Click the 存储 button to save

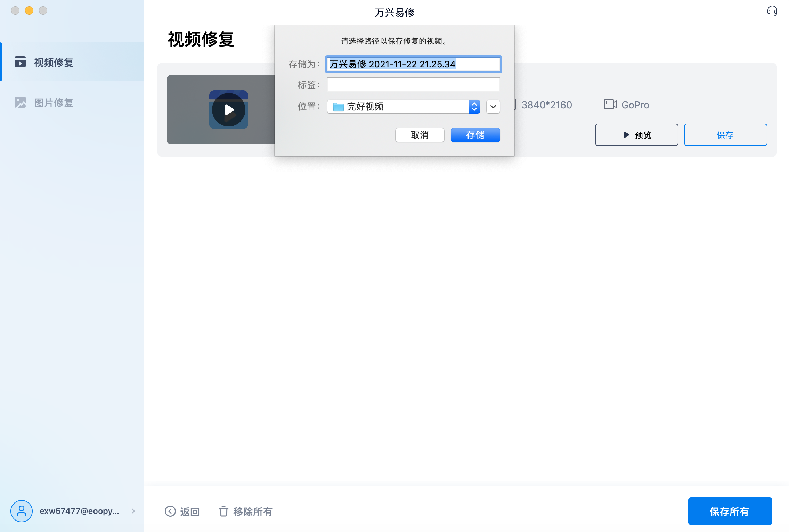point(475,135)
